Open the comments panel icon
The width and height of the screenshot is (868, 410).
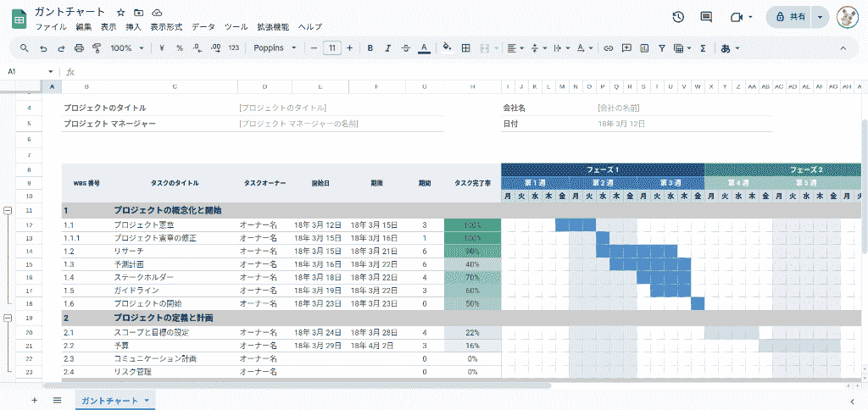tap(706, 17)
